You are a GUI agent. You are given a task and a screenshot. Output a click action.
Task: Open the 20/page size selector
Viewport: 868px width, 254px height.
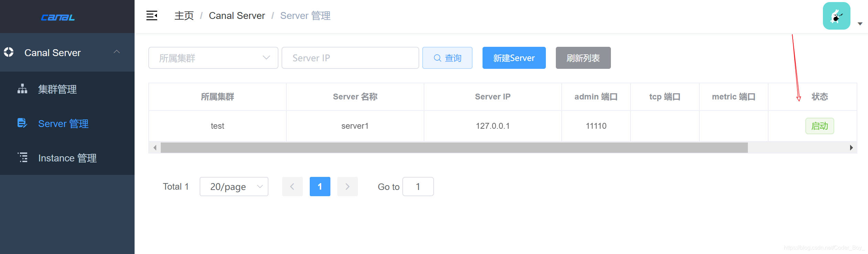(x=234, y=187)
